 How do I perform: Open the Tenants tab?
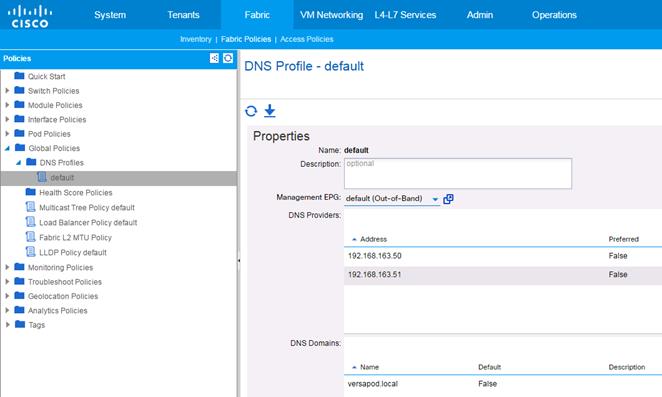tap(183, 15)
